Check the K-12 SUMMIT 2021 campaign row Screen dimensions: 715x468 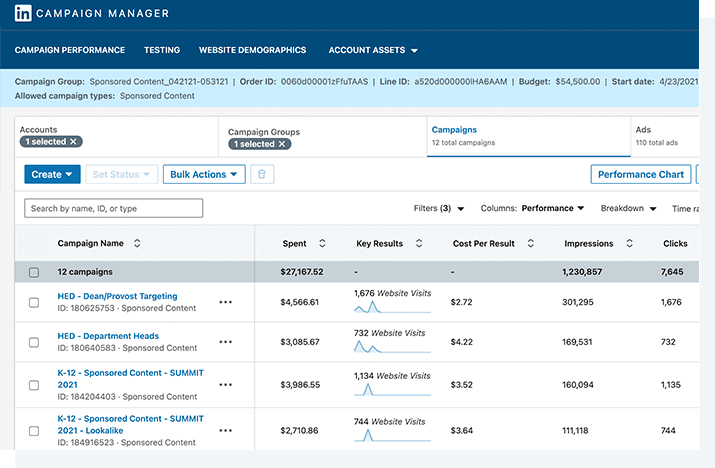(x=34, y=385)
